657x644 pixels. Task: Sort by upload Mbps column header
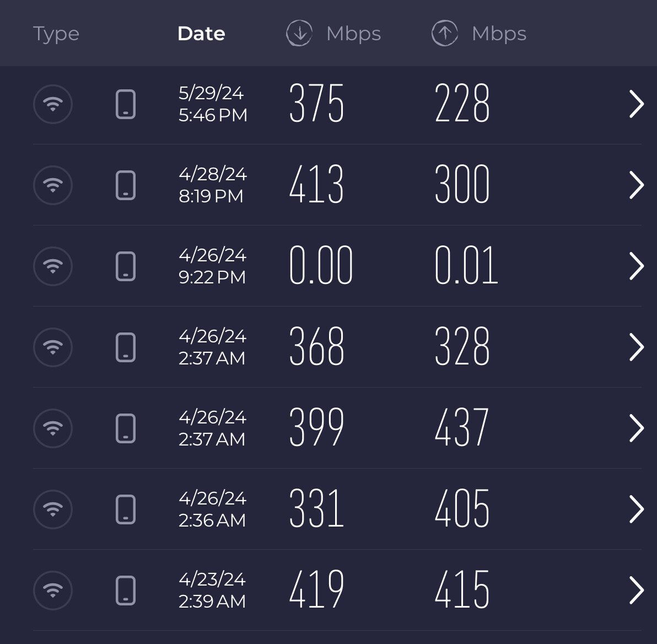point(499,34)
